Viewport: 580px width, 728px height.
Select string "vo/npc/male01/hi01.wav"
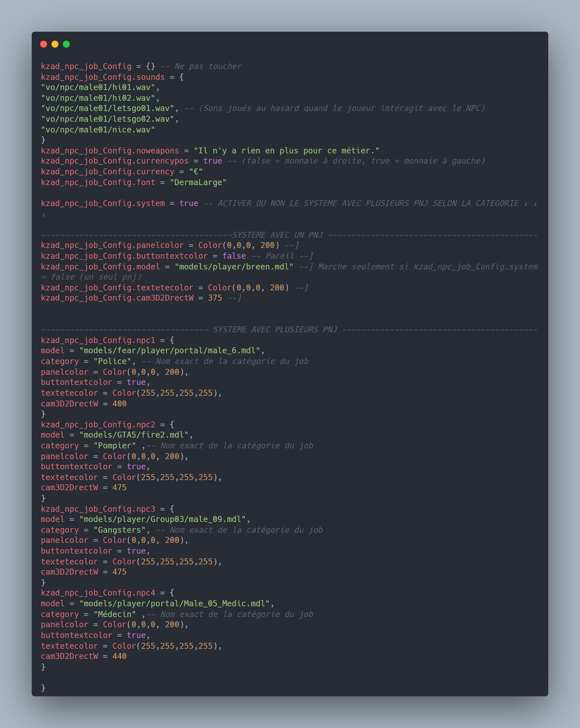[x=98, y=87]
